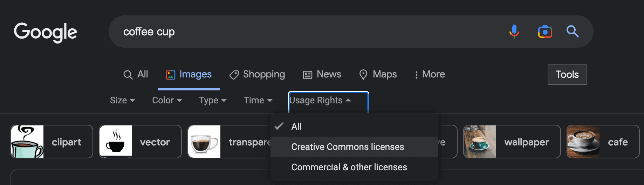Open the Shopping tab
Viewport: 644px width, 185px height.
(257, 74)
